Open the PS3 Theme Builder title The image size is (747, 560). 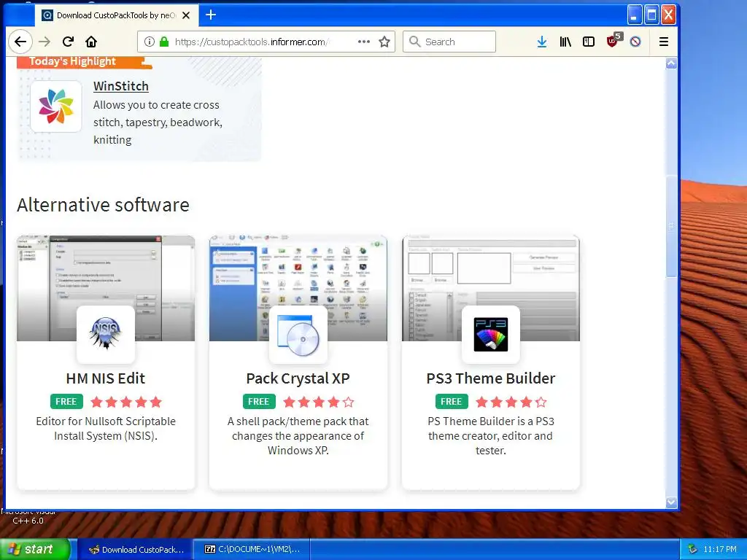click(491, 378)
